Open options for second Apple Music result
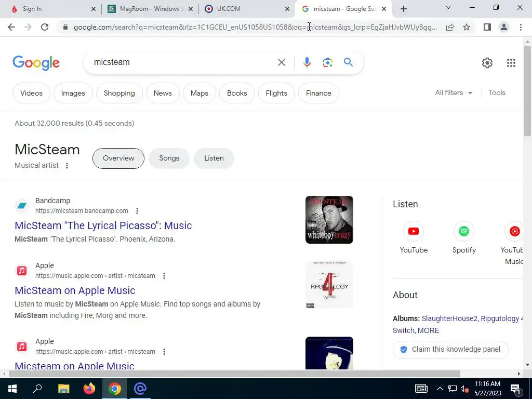The width and height of the screenshot is (532, 399). [x=164, y=352]
